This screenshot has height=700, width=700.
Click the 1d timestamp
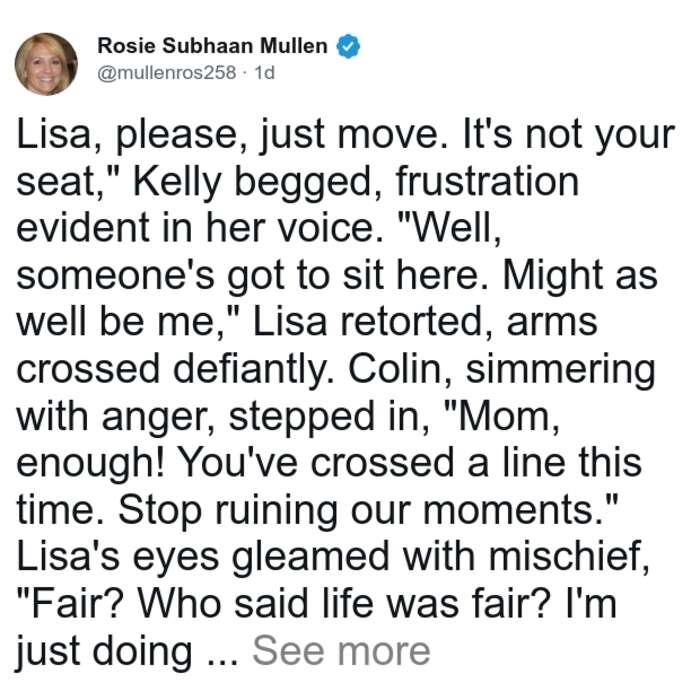click(x=264, y=72)
